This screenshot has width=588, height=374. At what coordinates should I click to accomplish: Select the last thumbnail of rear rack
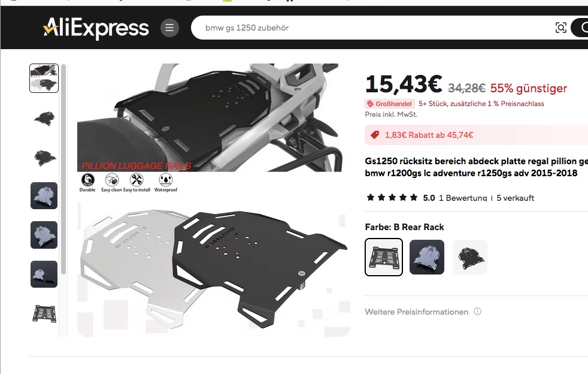(x=44, y=313)
